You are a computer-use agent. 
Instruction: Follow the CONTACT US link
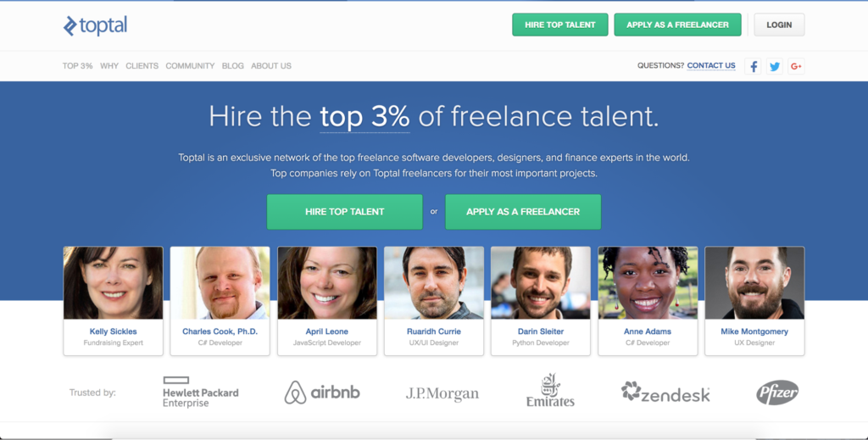click(711, 65)
